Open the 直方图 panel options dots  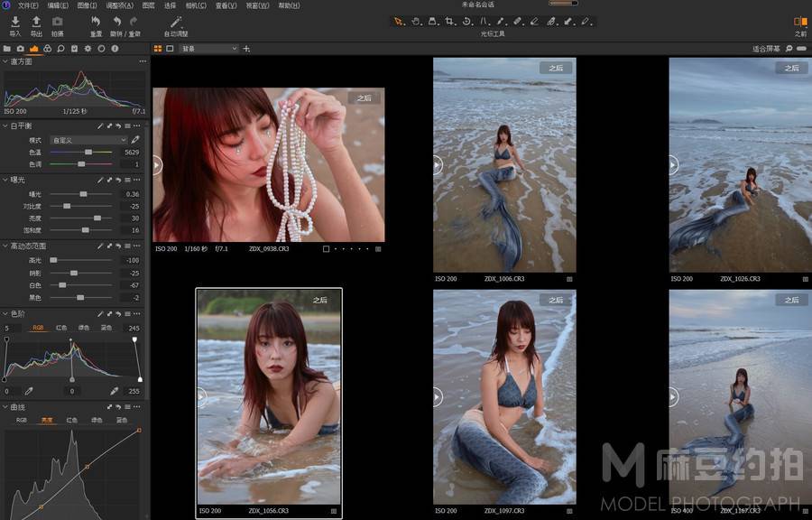pyautogui.click(x=143, y=61)
